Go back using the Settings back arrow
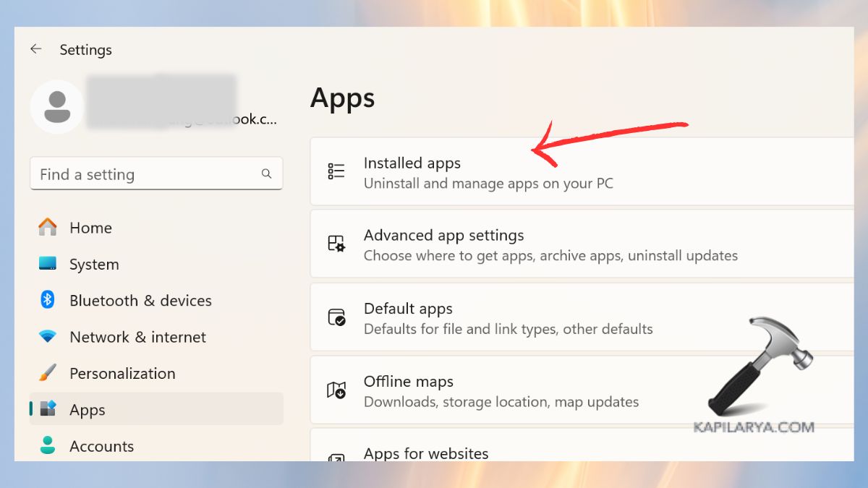Viewport: 868px width, 488px height. coord(35,49)
